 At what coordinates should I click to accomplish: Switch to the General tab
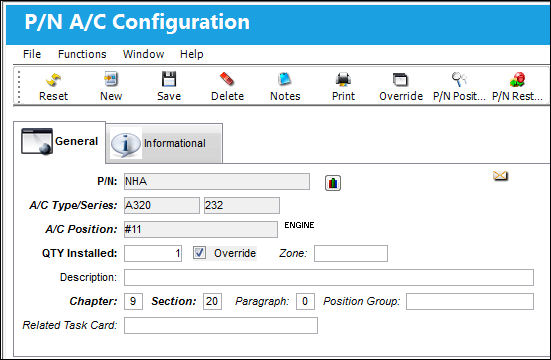(x=59, y=142)
